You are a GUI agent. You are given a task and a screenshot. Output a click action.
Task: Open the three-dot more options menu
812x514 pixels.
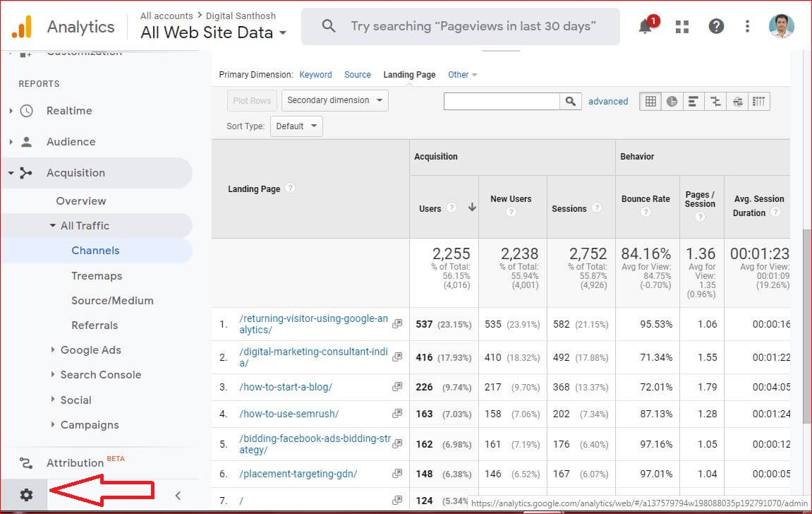tap(747, 26)
